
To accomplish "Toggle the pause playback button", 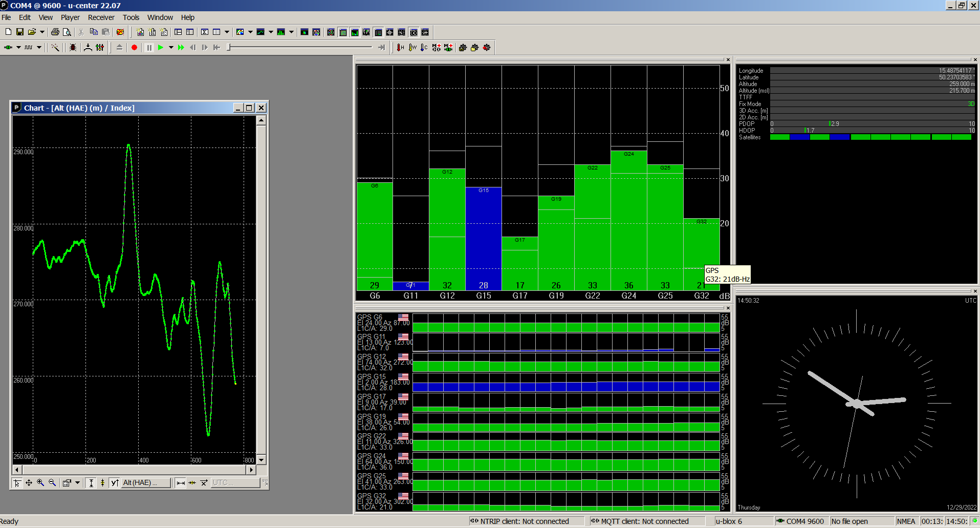I will coord(149,48).
